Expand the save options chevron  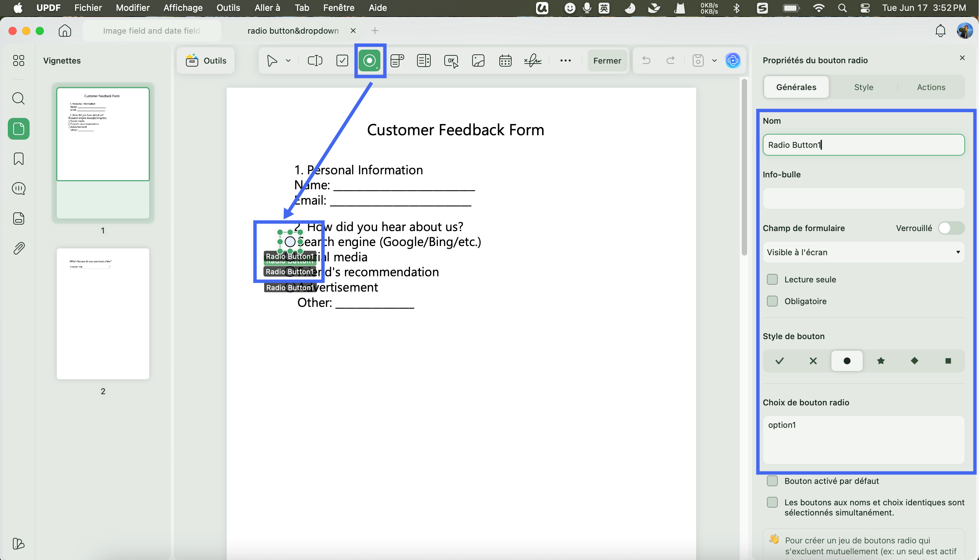pyautogui.click(x=714, y=60)
